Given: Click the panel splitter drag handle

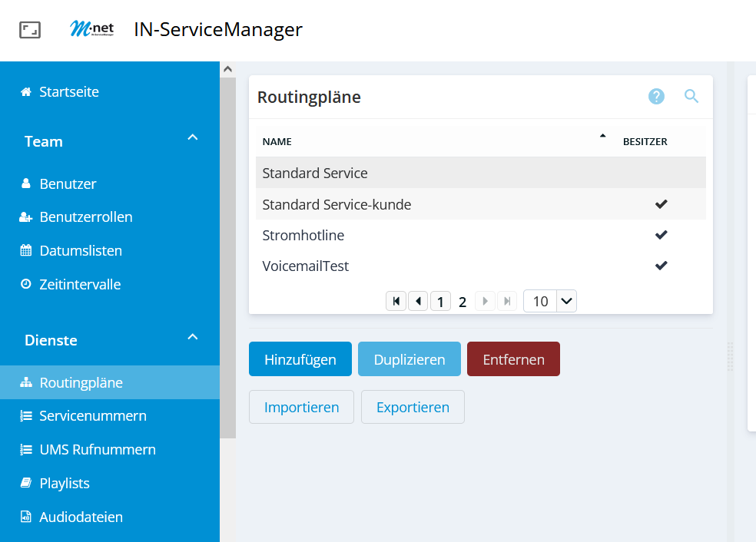Looking at the screenshot, I should (x=730, y=356).
